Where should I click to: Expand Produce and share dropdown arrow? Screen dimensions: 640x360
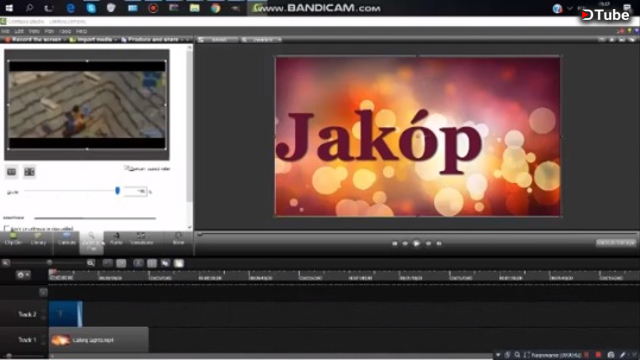click(x=182, y=40)
